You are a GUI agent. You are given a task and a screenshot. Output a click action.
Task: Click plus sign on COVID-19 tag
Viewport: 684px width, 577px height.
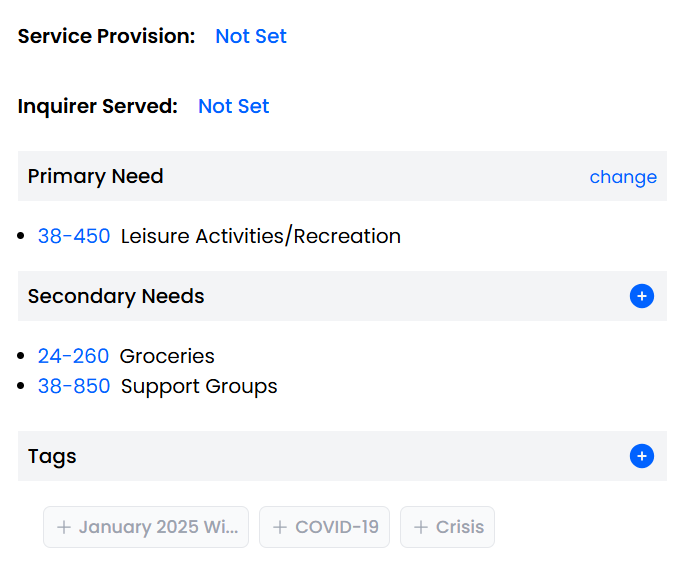(x=280, y=527)
